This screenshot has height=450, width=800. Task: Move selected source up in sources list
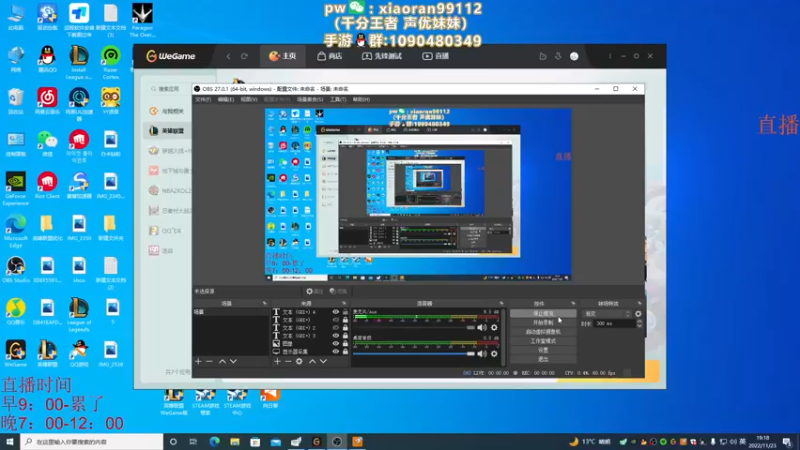[312, 361]
